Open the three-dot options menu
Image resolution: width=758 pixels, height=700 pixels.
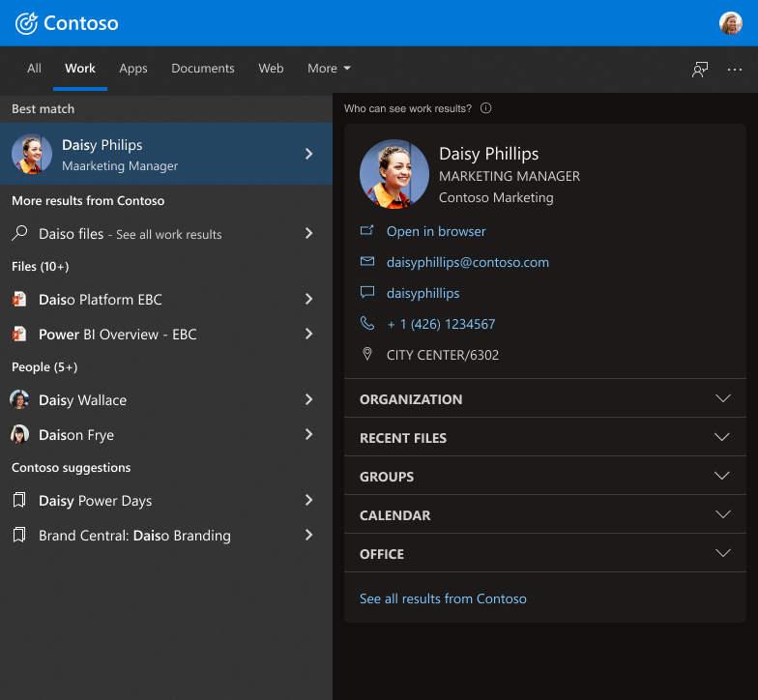pos(735,70)
